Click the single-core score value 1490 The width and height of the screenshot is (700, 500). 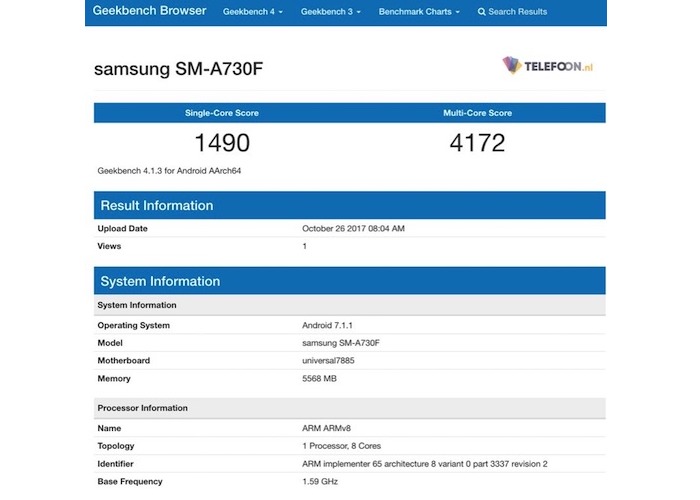tap(221, 143)
